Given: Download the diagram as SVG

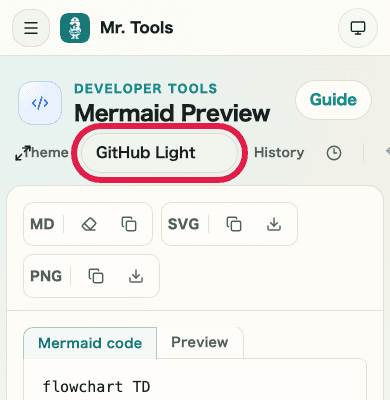Looking at the screenshot, I should tap(274, 224).
